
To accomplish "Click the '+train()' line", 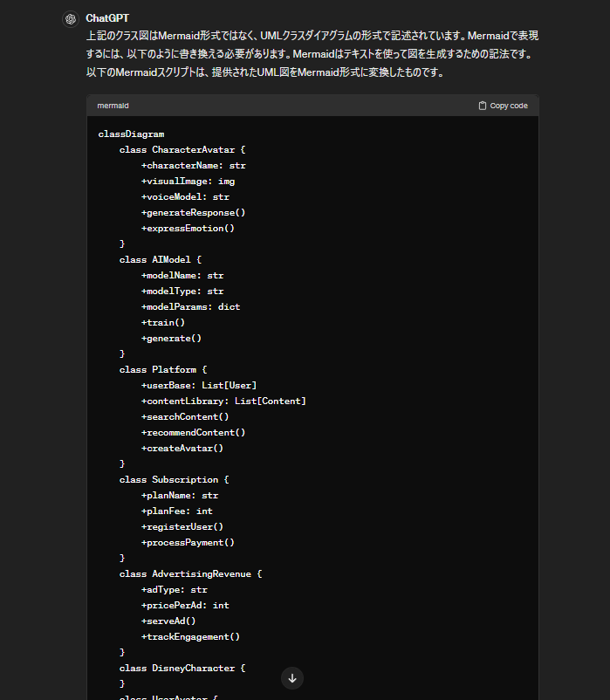I will [x=163, y=322].
